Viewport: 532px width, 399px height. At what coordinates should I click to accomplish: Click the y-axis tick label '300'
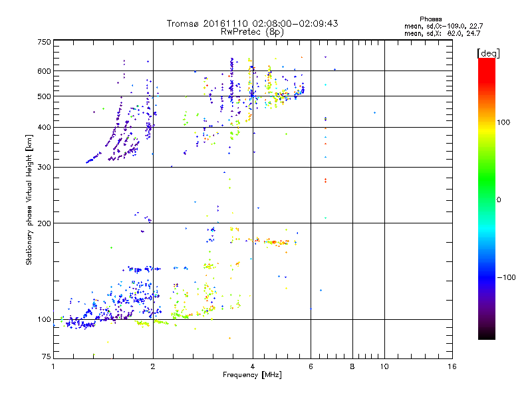44,167
